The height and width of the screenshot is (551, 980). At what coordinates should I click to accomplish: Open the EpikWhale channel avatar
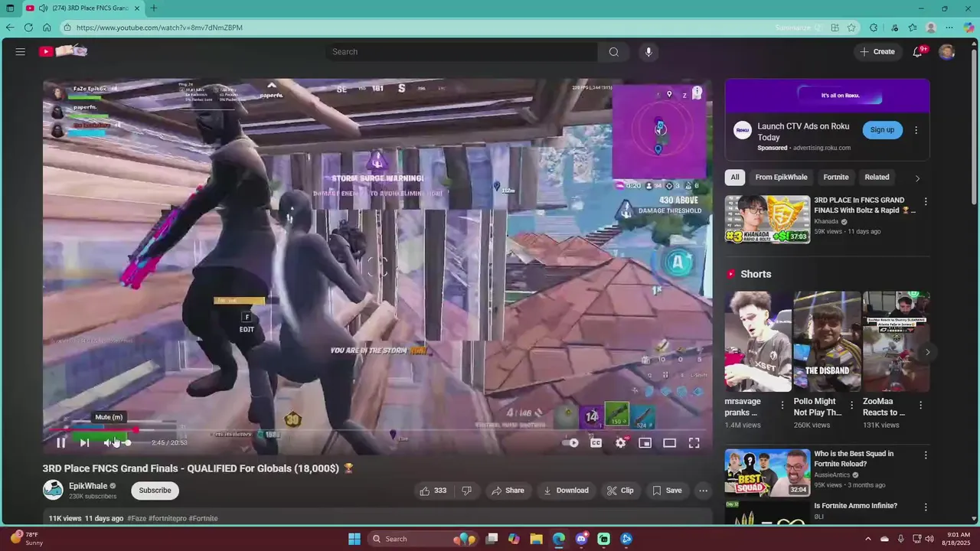click(53, 490)
